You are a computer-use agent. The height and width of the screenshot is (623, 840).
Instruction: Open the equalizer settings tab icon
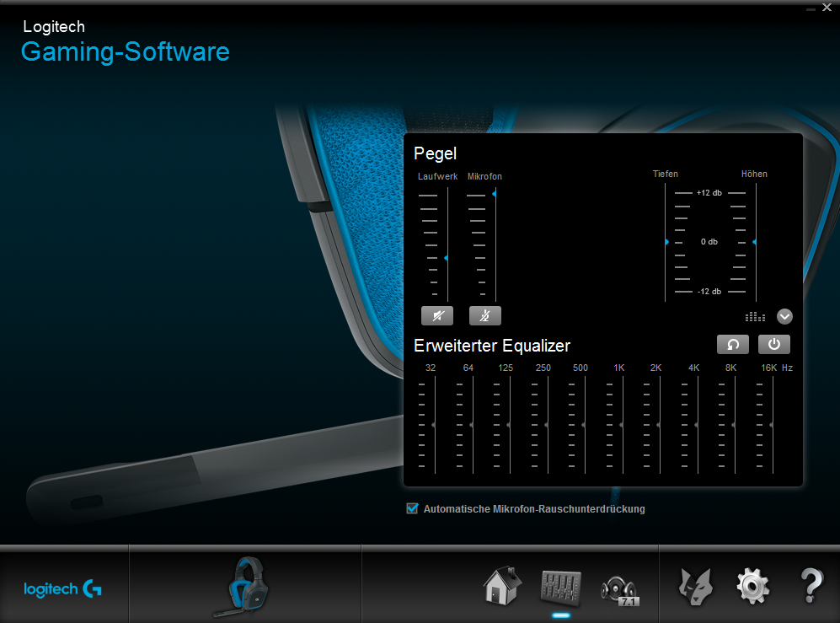pos(560,588)
